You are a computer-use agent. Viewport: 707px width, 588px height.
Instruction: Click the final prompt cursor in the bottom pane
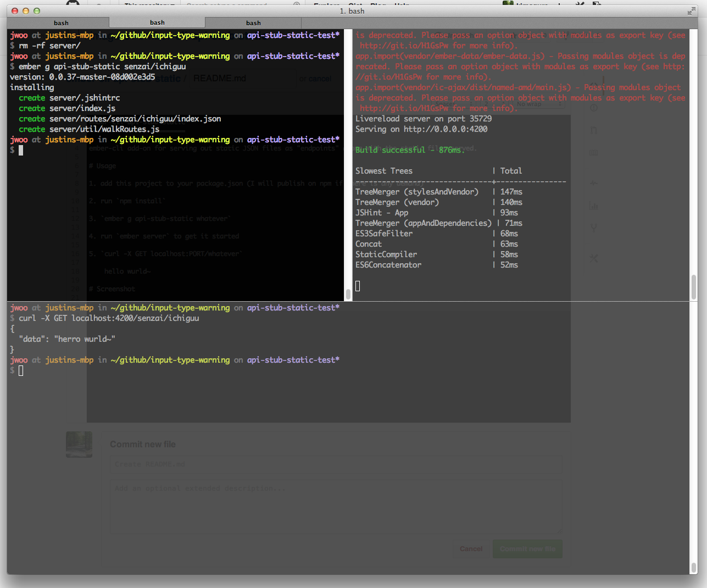click(21, 370)
